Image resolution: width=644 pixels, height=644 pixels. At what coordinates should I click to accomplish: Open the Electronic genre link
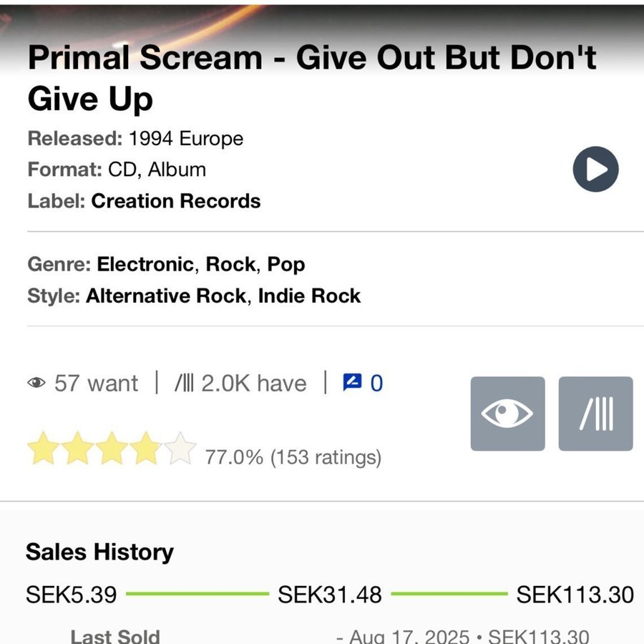pyautogui.click(x=145, y=264)
